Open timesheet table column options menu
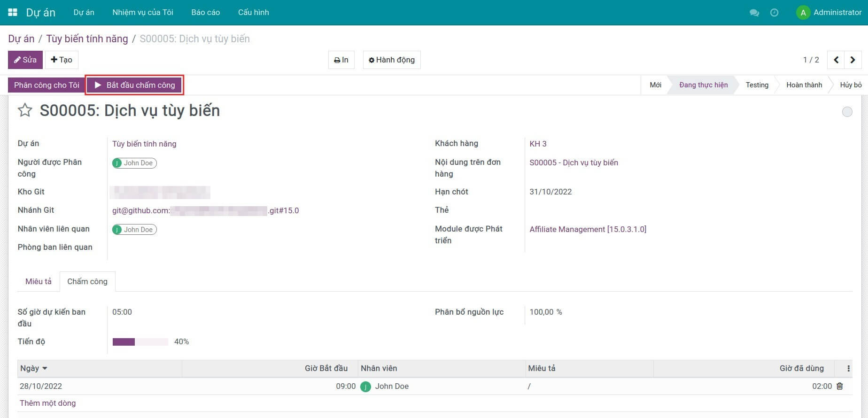This screenshot has width=868, height=418. 848,369
